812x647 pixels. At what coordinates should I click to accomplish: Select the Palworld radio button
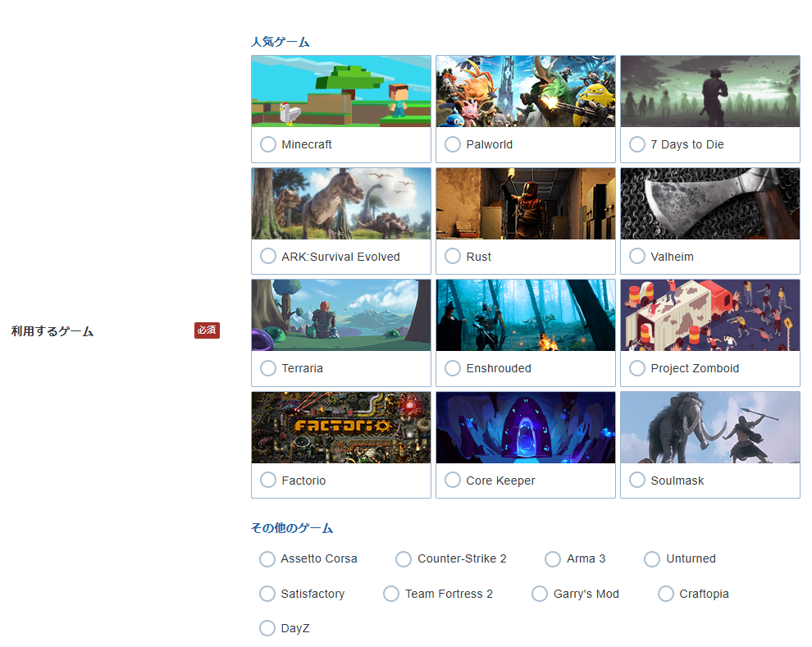453,144
